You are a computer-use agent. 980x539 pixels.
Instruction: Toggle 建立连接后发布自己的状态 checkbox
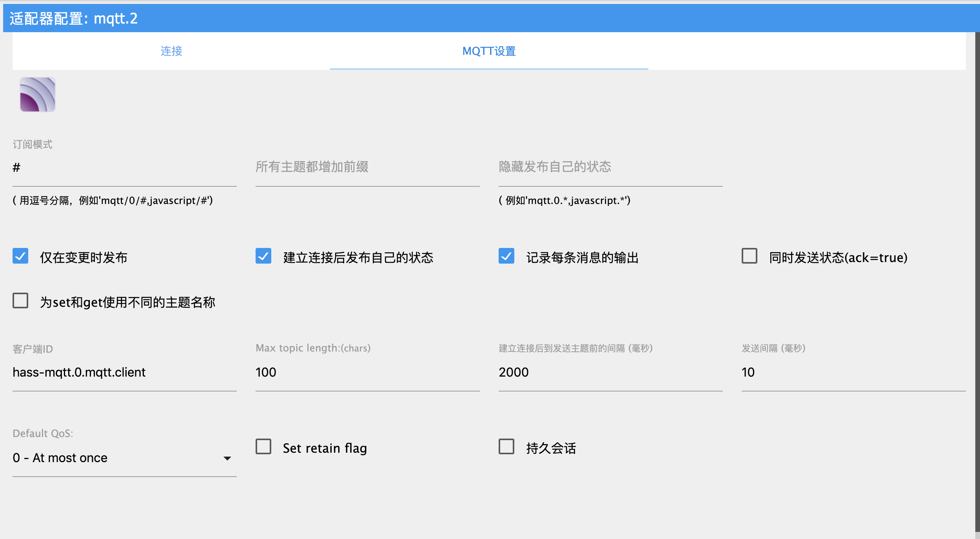click(x=263, y=256)
